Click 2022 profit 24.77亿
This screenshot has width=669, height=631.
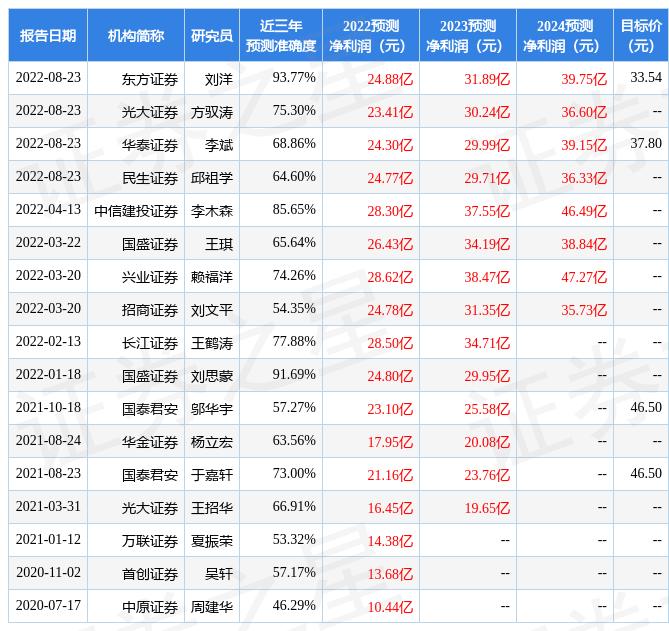point(390,178)
